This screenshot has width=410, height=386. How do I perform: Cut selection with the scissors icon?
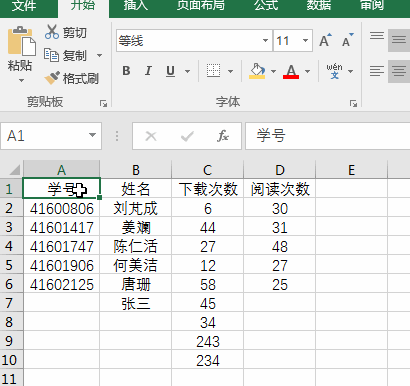click(x=52, y=32)
